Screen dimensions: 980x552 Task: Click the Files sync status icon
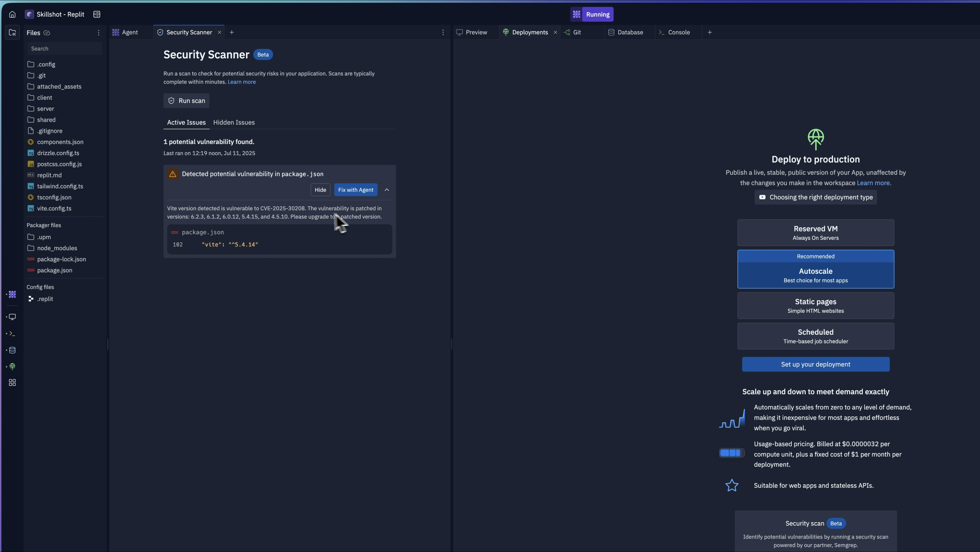pyautogui.click(x=47, y=33)
